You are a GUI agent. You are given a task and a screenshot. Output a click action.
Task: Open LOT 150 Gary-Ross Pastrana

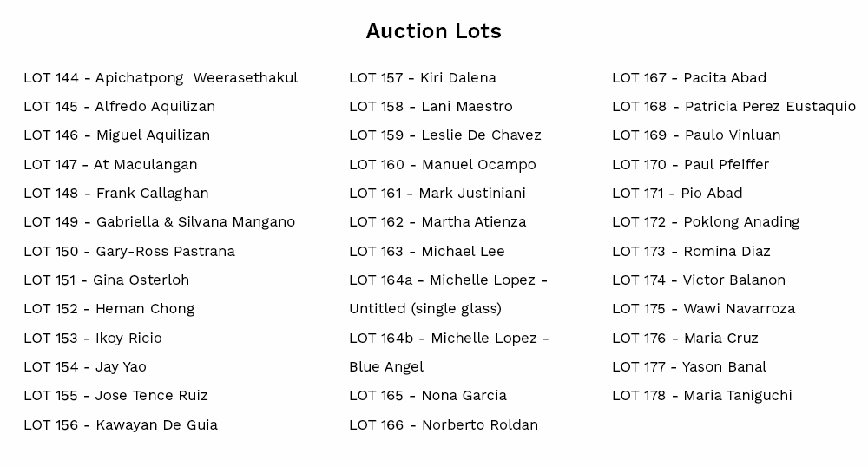(x=129, y=252)
